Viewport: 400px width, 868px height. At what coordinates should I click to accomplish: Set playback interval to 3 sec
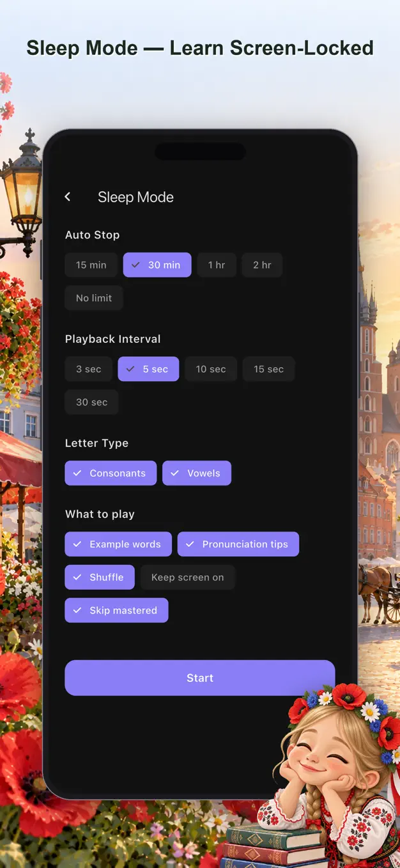(x=89, y=369)
